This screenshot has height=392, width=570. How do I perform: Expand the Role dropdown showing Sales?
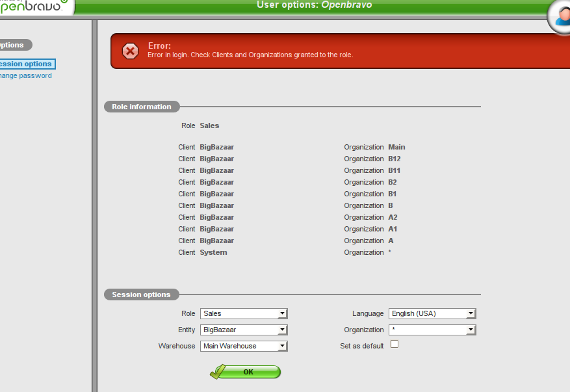244,313
